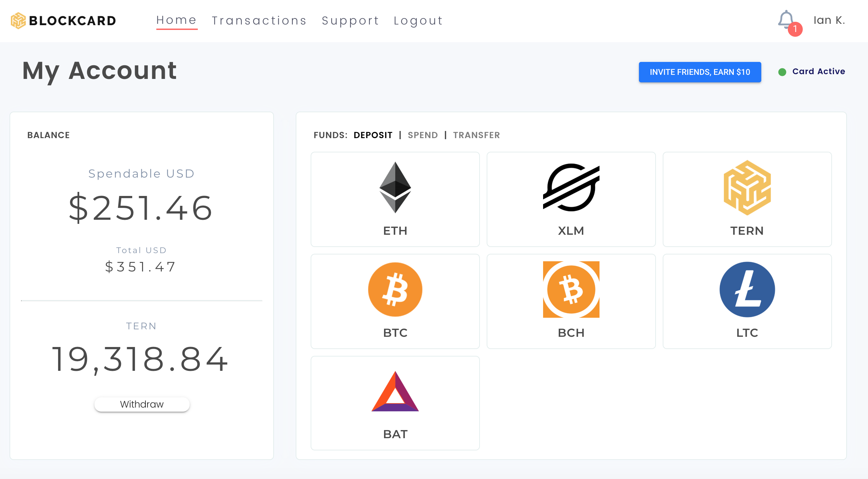This screenshot has width=868, height=479.
Task: Click the BlockCard logo
Action: click(63, 20)
